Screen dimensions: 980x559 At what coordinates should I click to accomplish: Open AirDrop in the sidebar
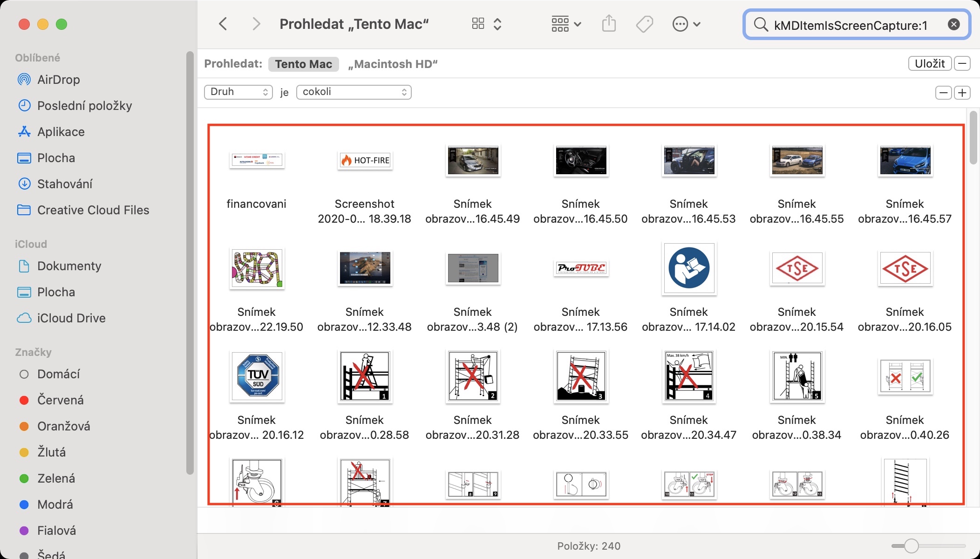coord(59,80)
